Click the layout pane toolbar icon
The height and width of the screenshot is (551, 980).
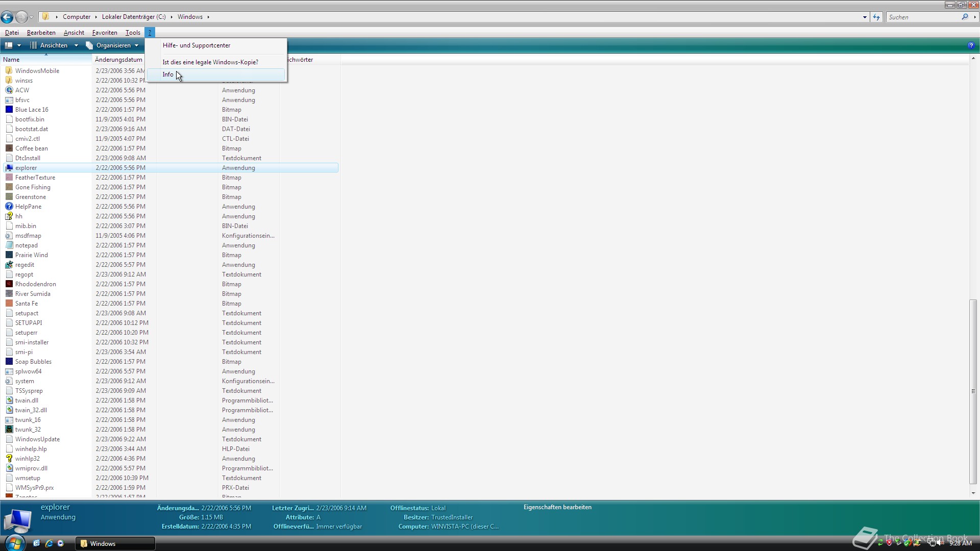9,45
